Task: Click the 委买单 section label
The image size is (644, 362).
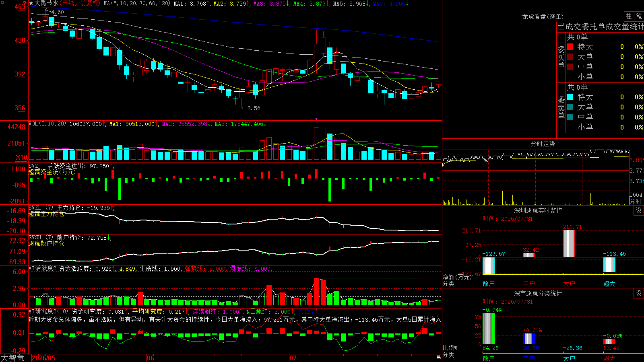Action: (x=561, y=57)
